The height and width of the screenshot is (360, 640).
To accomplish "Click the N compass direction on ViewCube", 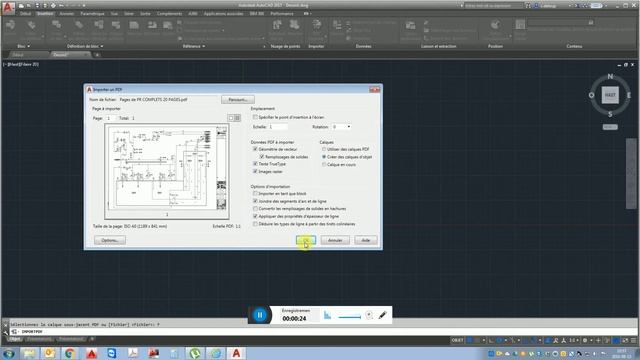I will [610, 76].
